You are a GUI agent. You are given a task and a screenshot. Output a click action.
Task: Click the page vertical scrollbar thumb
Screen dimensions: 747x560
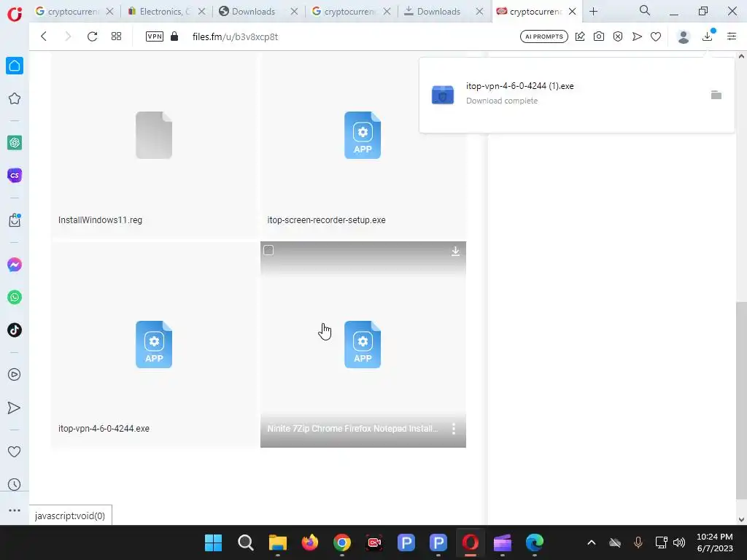741,401
